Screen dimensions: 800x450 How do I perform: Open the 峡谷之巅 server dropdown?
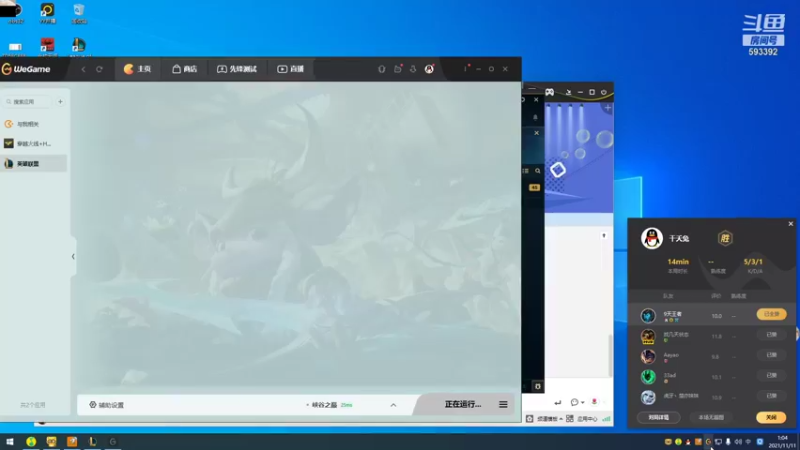pos(329,405)
